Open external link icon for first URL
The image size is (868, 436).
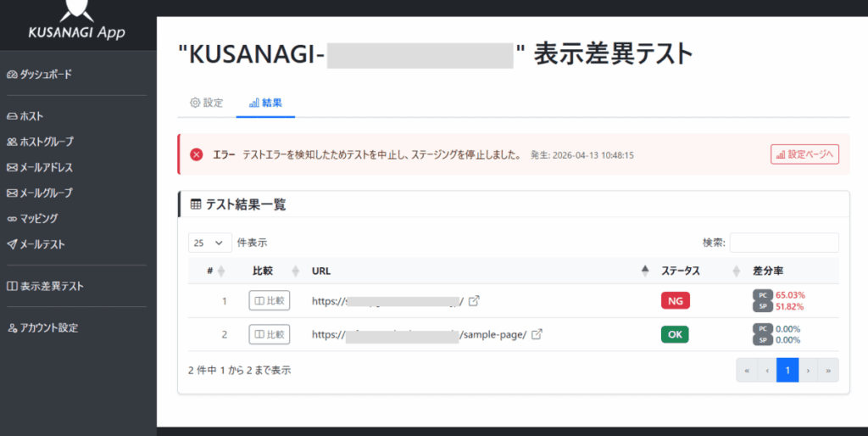click(x=474, y=300)
